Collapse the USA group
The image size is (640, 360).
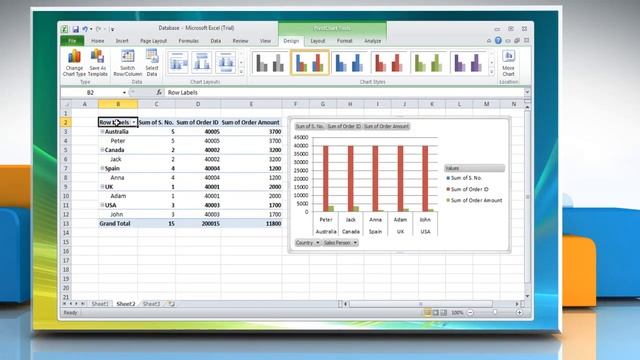point(102,205)
